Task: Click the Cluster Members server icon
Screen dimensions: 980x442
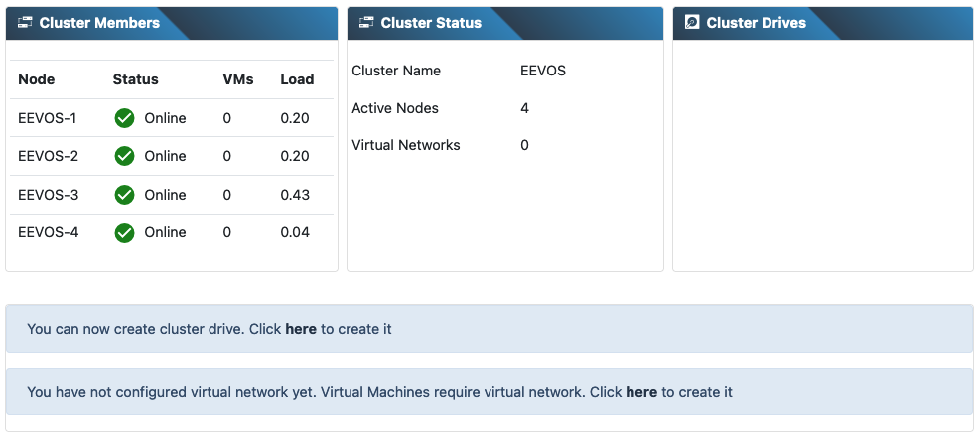Action: [25, 23]
